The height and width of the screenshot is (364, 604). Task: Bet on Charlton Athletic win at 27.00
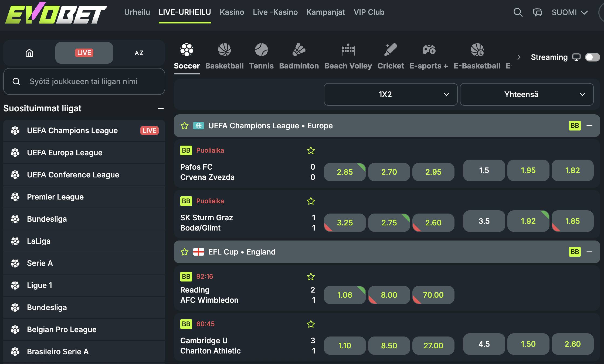tap(433, 346)
